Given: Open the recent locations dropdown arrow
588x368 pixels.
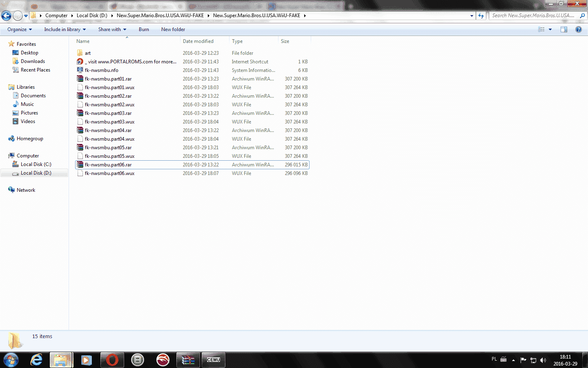Looking at the screenshot, I should 26,16.
